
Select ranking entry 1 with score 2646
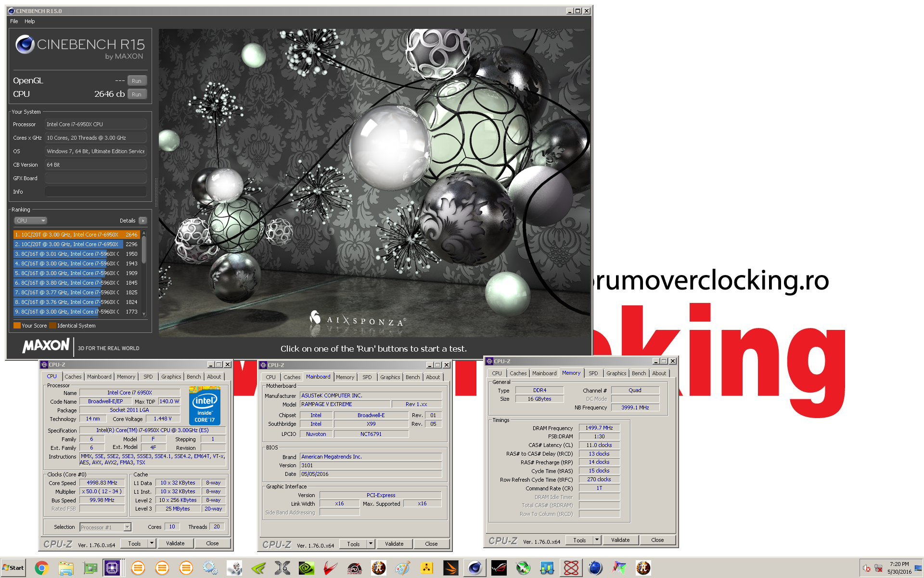pyautogui.click(x=77, y=235)
